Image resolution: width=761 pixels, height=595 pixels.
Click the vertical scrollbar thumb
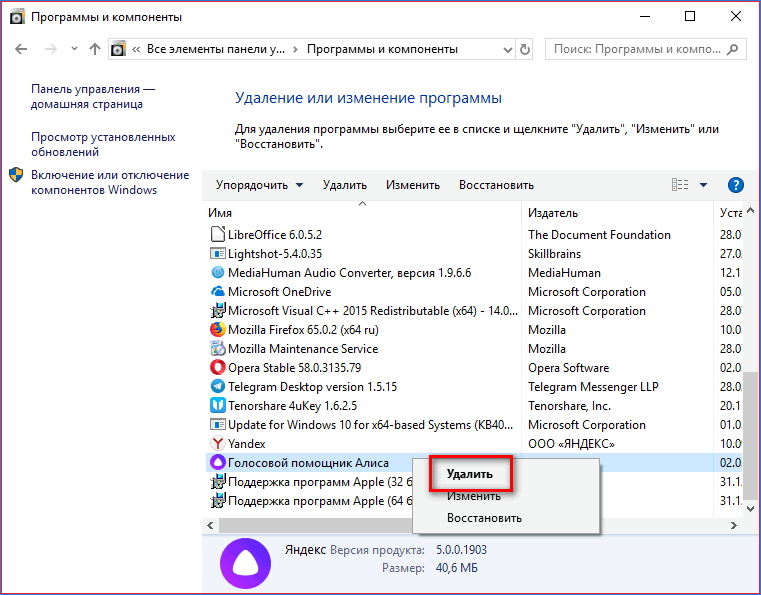[750, 435]
